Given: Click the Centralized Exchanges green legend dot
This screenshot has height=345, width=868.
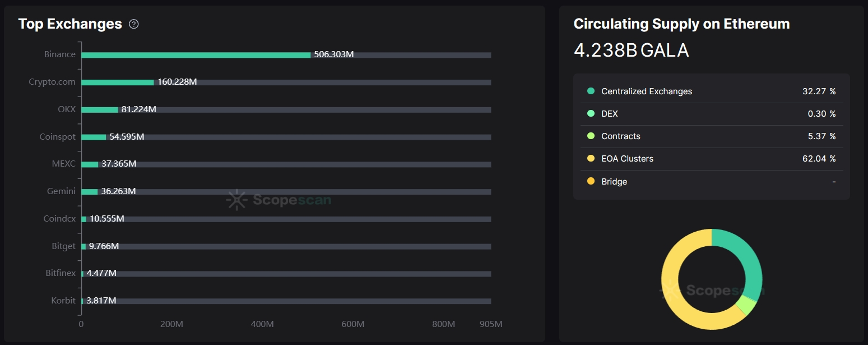Looking at the screenshot, I should coord(591,91).
